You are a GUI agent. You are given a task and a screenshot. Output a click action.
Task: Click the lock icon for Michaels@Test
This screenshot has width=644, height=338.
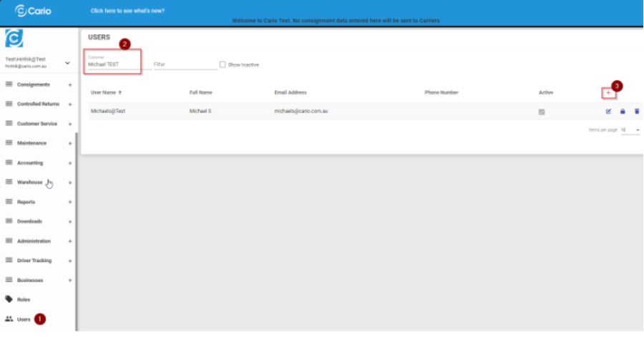click(x=623, y=112)
